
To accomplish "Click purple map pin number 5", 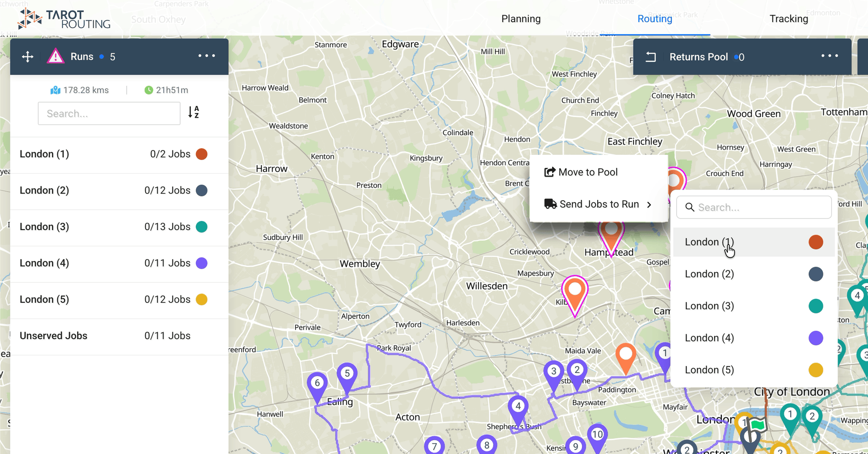I will click(x=347, y=377).
